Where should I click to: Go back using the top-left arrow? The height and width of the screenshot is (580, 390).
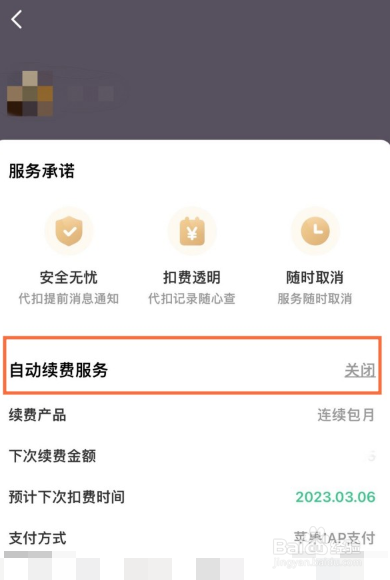point(17,19)
